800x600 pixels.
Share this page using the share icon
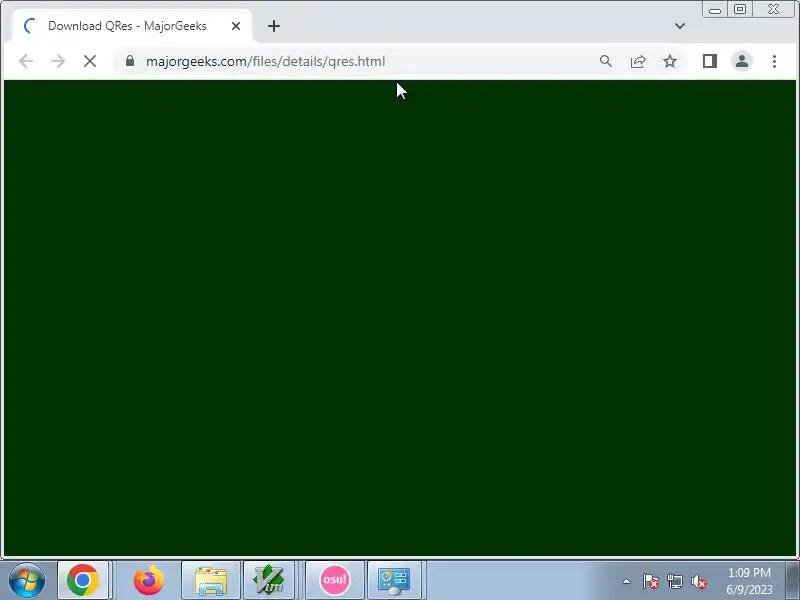[638, 61]
